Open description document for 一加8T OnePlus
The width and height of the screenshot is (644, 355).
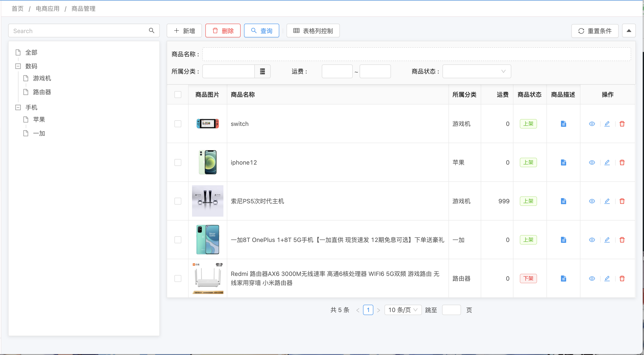[563, 240]
